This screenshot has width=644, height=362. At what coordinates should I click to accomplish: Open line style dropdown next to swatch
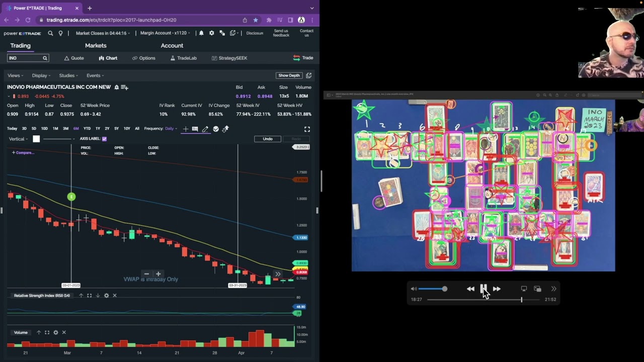[x=58, y=139]
